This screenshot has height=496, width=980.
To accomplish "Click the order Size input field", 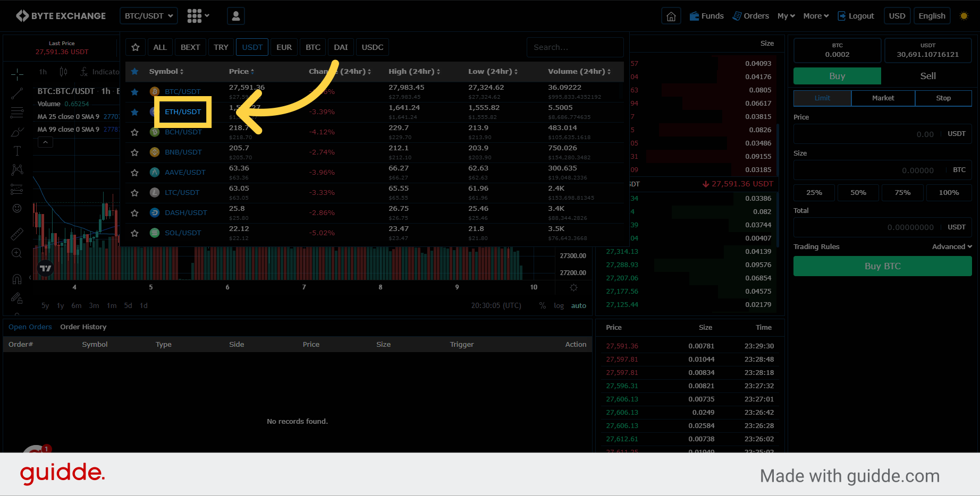I will (x=882, y=170).
